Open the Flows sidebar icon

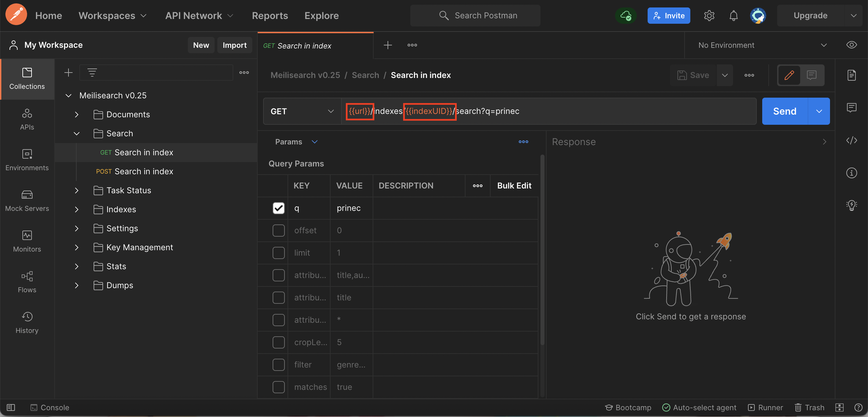click(x=27, y=282)
